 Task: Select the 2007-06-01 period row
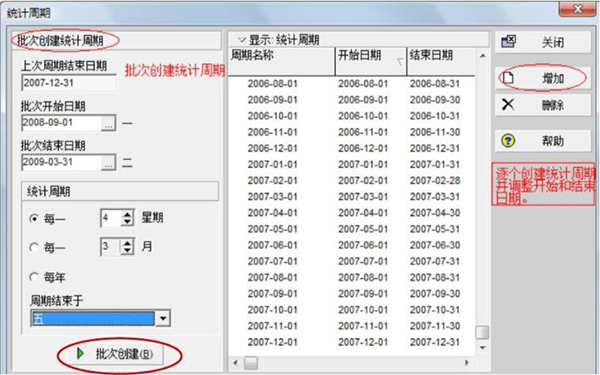coord(352,245)
